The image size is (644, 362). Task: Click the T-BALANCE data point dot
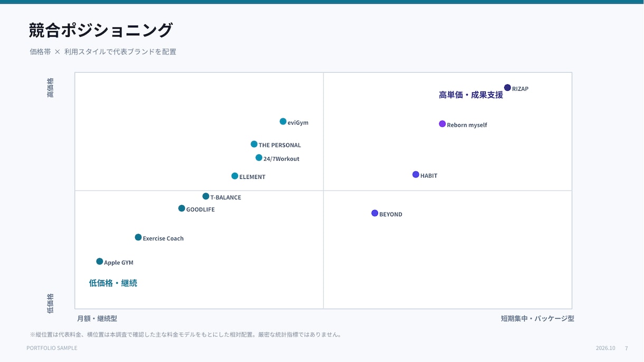coord(206,196)
